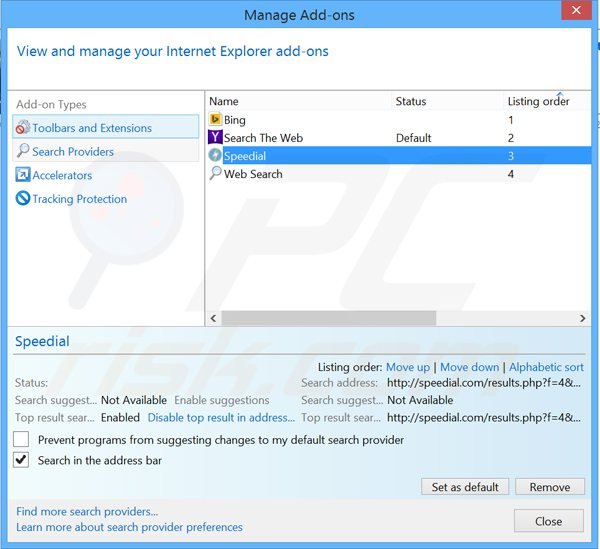
Task: Click the Search Providers magnifier icon
Action: click(23, 151)
